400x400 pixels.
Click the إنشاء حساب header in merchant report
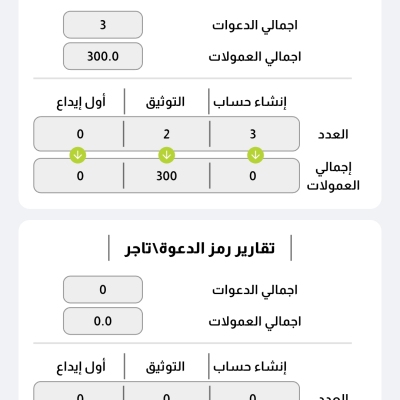pos(250,366)
